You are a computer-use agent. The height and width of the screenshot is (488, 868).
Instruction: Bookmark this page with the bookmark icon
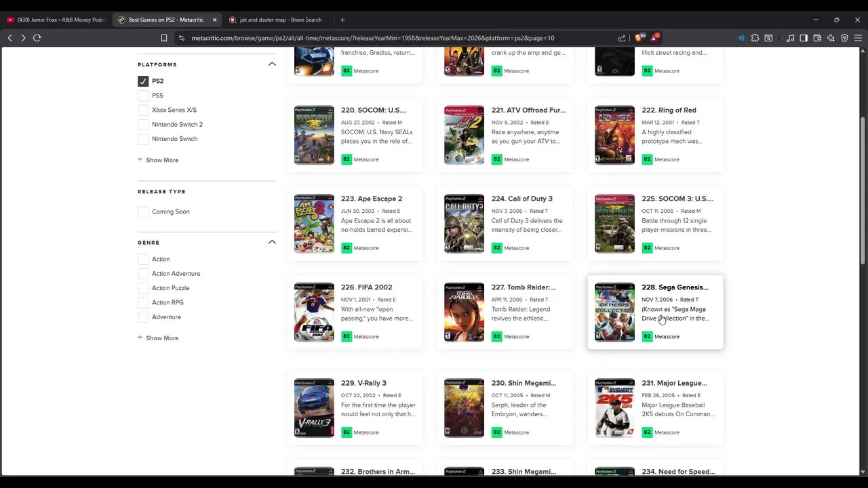[164, 38]
